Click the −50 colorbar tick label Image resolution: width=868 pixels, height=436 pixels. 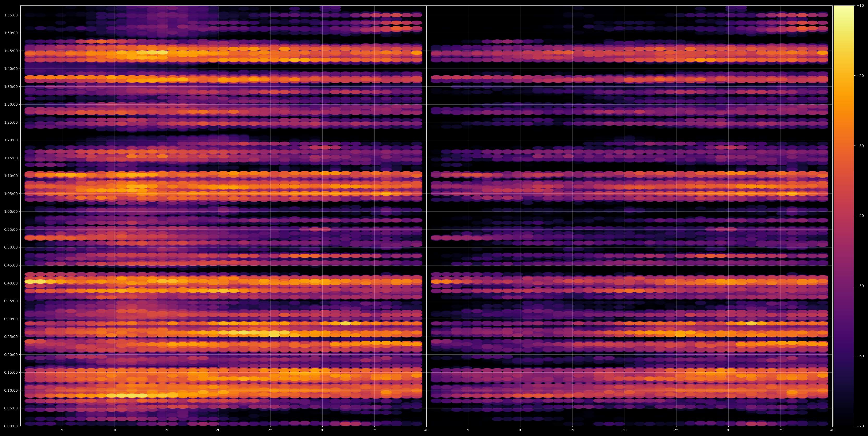point(860,286)
